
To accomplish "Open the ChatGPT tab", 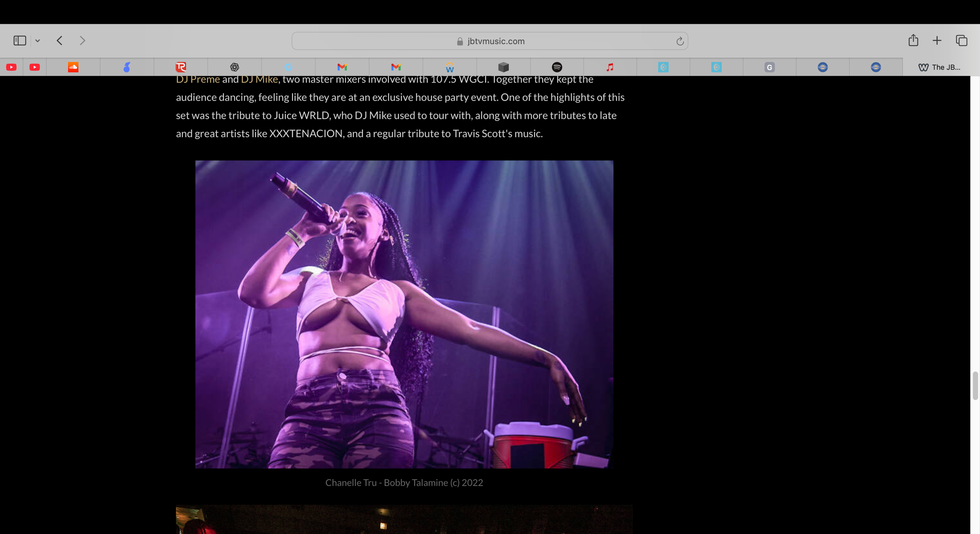I will [x=234, y=67].
